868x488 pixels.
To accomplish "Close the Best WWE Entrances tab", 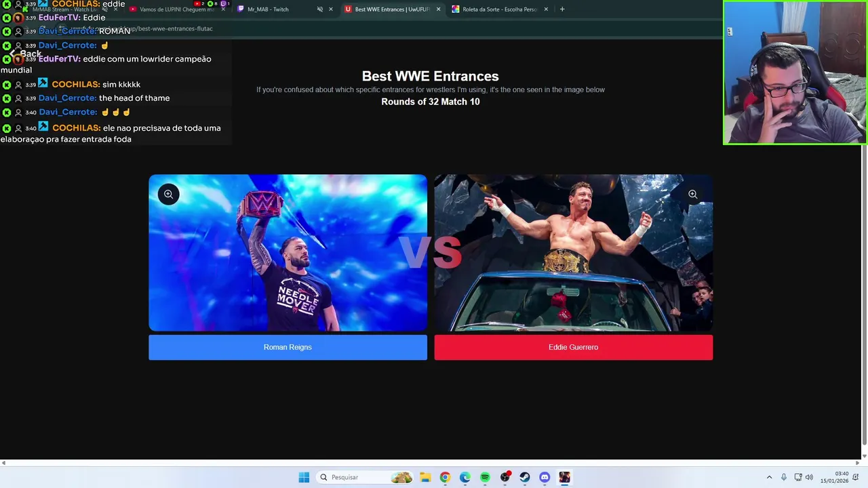I will 438,9.
